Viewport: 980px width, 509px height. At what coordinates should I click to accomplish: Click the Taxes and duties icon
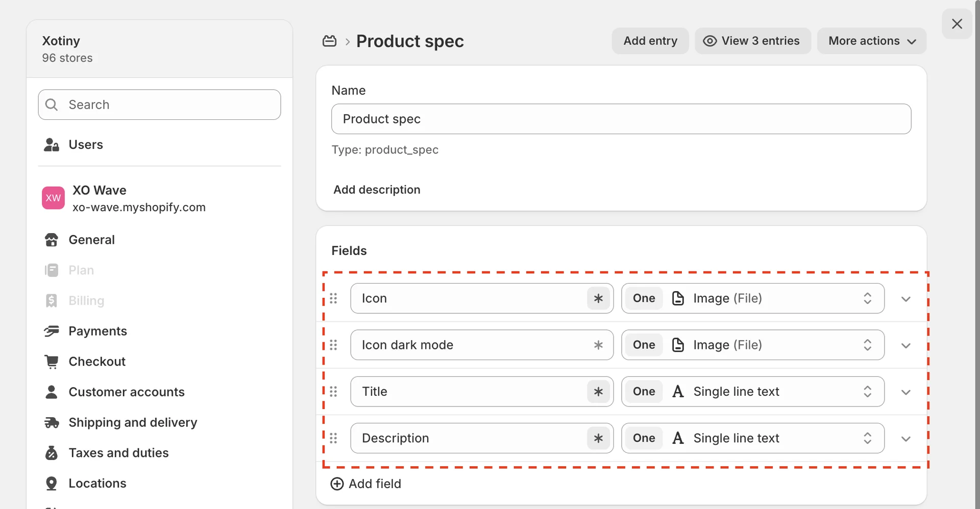coord(52,453)
